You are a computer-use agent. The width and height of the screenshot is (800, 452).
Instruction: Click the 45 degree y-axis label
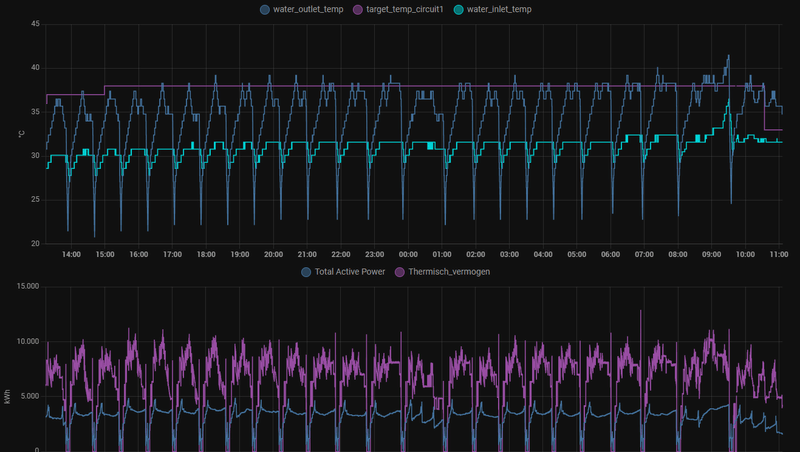[35, 23]
